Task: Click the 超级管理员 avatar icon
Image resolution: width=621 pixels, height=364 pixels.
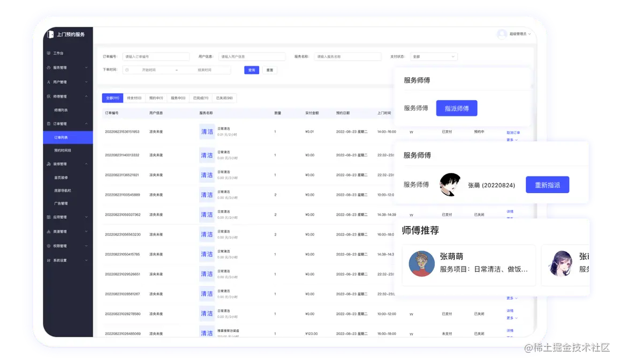Action: 502,34
